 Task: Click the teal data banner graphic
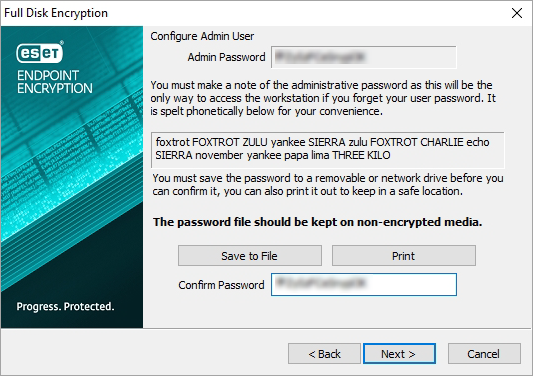point(72,177)
